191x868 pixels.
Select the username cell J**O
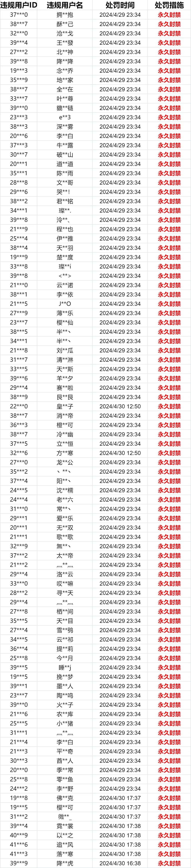pyautogui.click(x=64, y=304)
